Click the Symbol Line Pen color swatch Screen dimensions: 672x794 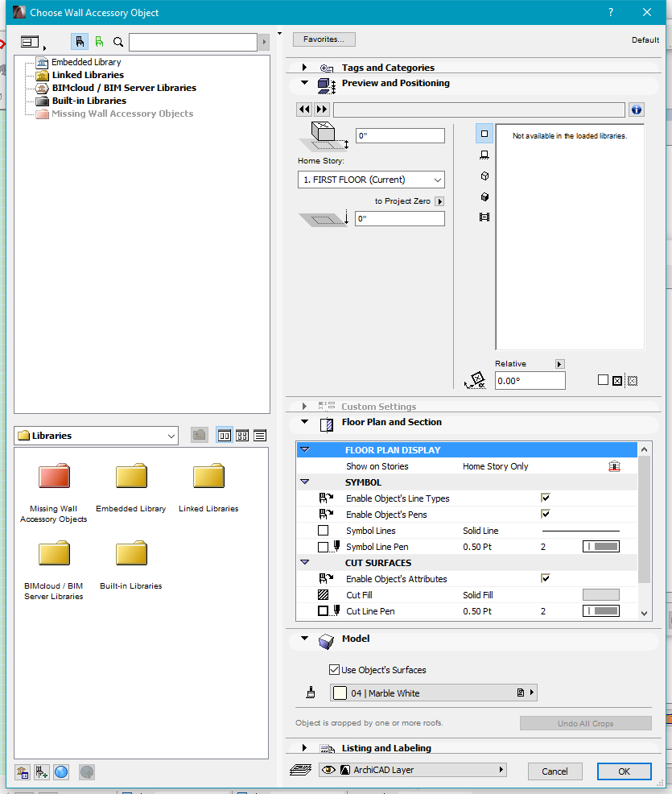(x=601, y=547)
